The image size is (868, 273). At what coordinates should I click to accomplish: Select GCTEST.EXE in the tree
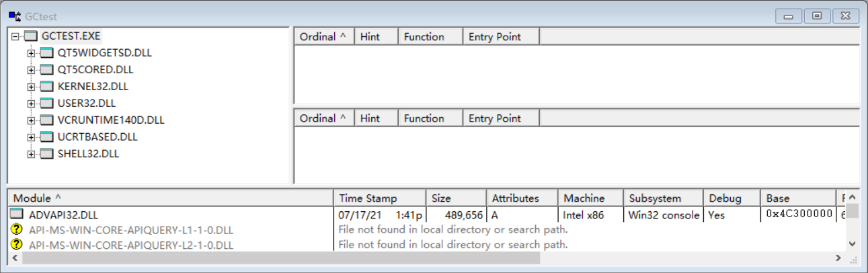pos(71,36)
